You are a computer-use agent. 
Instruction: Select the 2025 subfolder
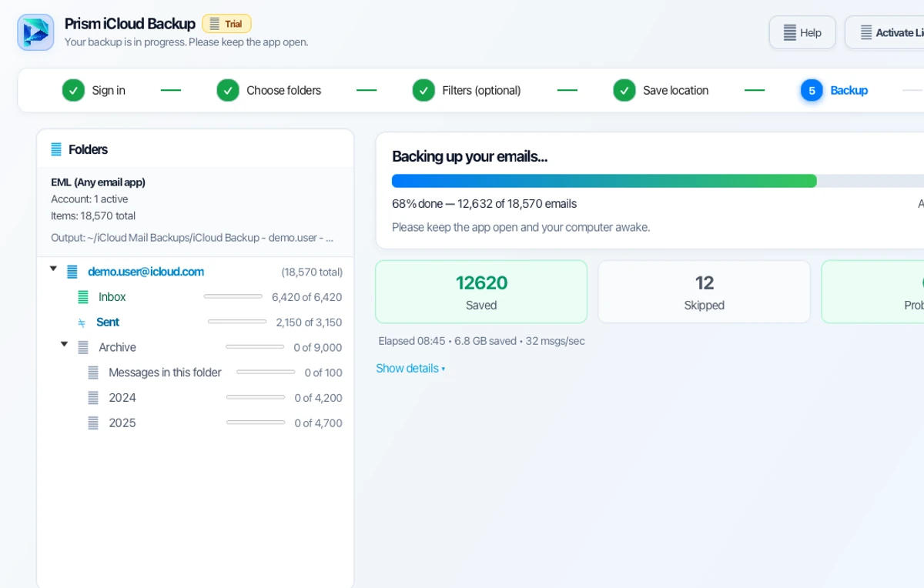[122, 423]
